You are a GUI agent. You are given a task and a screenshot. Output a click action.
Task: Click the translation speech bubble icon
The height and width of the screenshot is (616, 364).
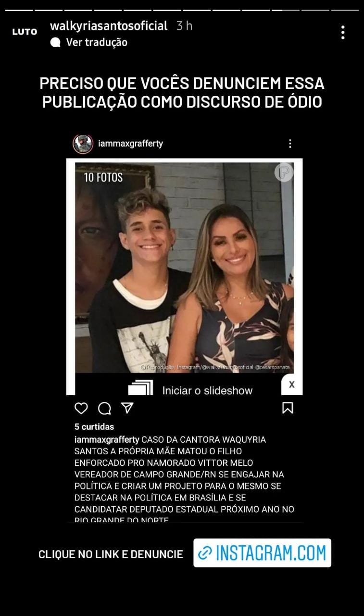pyautogui.click(x=56, y=42)
